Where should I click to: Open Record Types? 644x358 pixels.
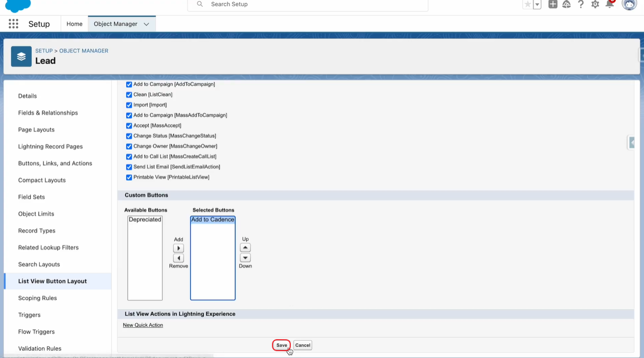[x=37, y=230]
